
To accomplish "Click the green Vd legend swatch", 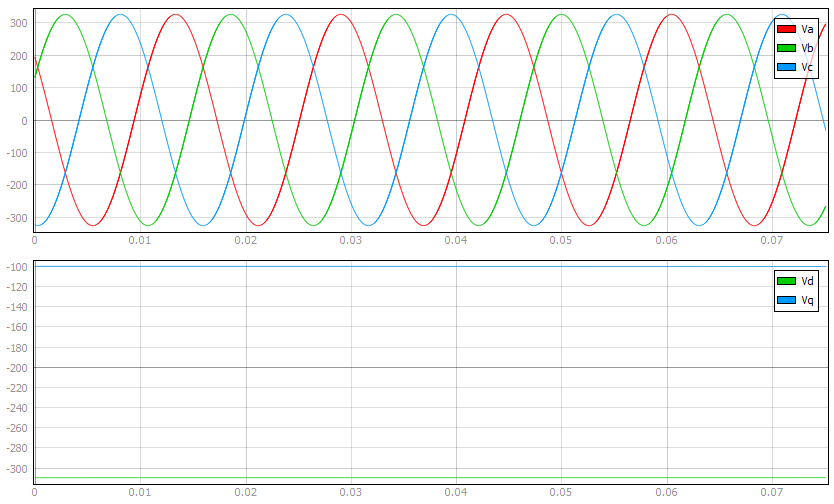I will coord(786,282).
